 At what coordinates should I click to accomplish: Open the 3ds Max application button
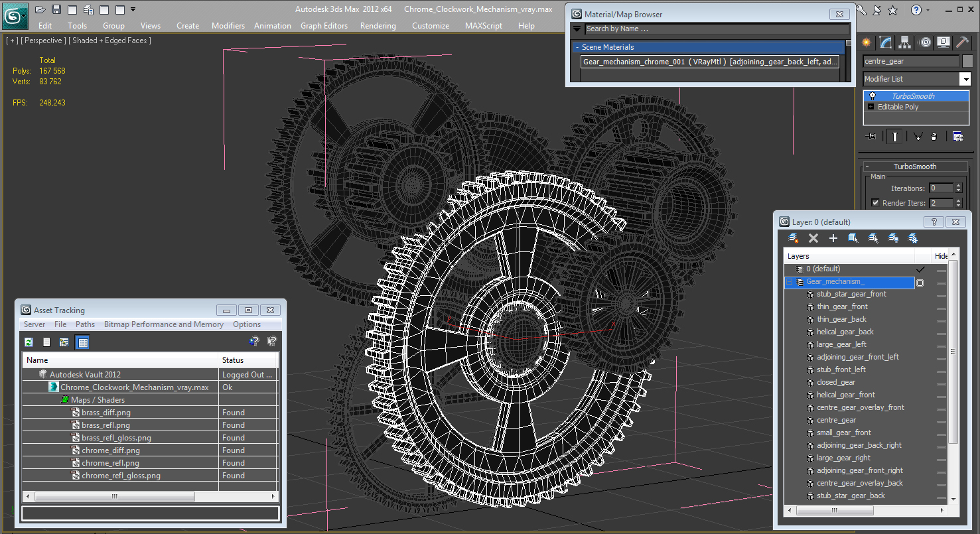pyautogui.click(x=15, y=15)
